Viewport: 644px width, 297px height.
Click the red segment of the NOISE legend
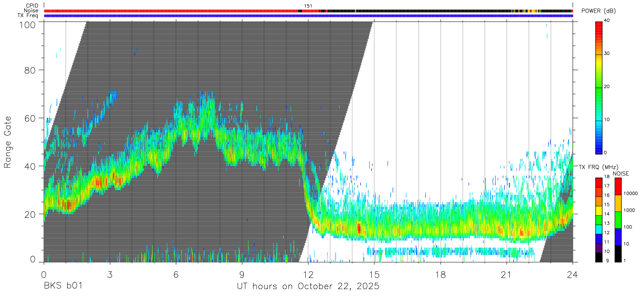(618, 186)
